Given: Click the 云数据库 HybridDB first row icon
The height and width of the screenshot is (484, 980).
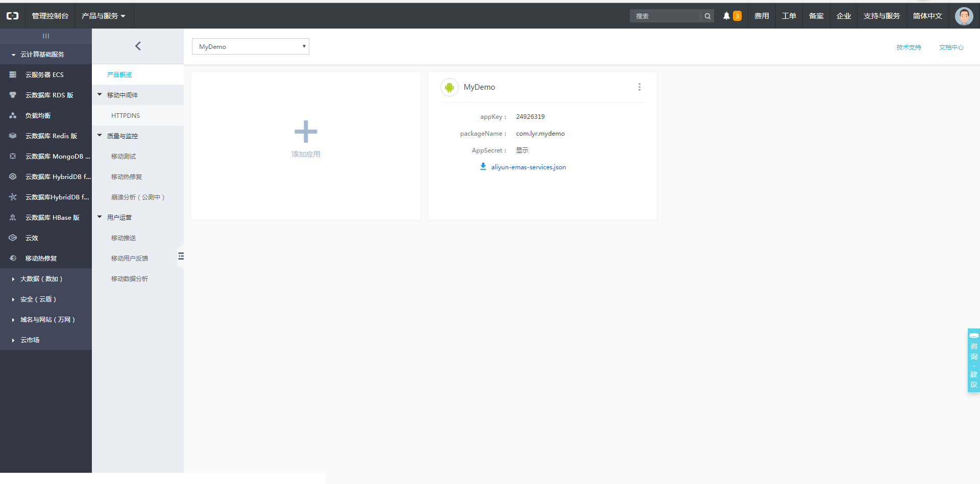Looking at the screenshot, I should pos(13,176).
